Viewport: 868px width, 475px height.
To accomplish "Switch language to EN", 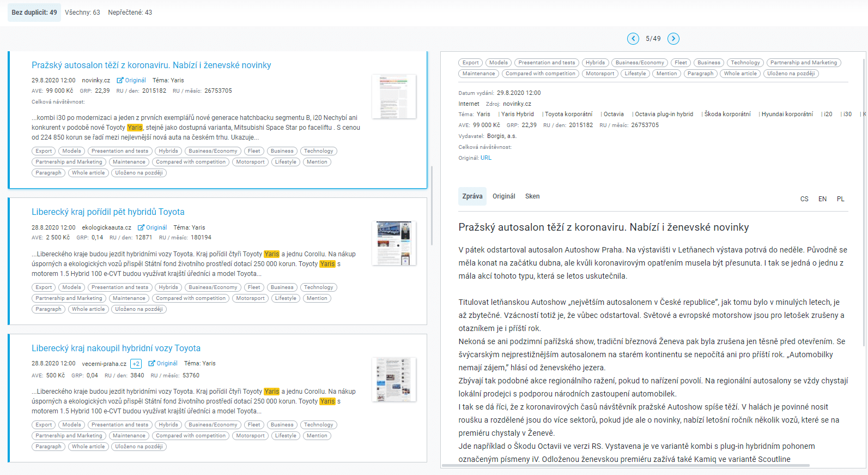I will pos(823,199).
